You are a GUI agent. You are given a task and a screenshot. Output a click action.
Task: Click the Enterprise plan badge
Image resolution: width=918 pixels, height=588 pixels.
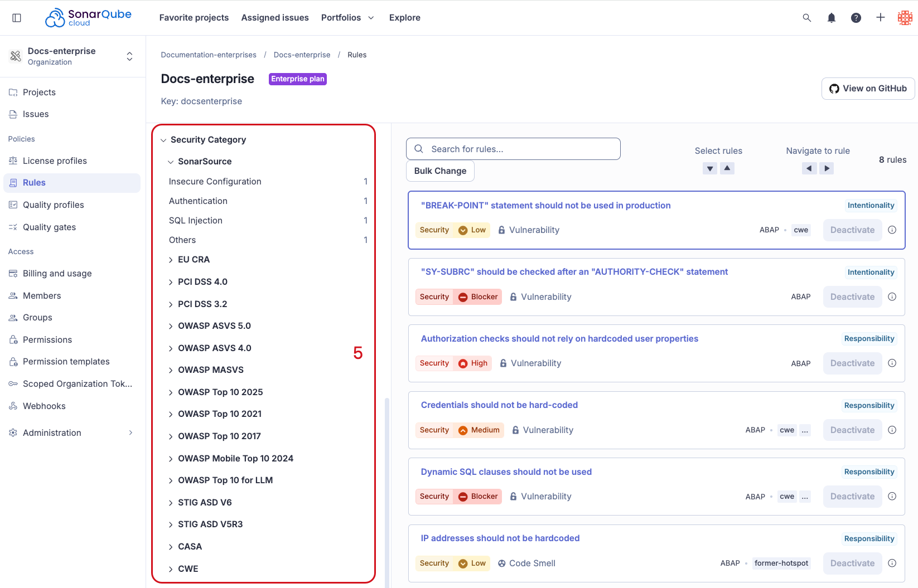click(x=298, y=79)
